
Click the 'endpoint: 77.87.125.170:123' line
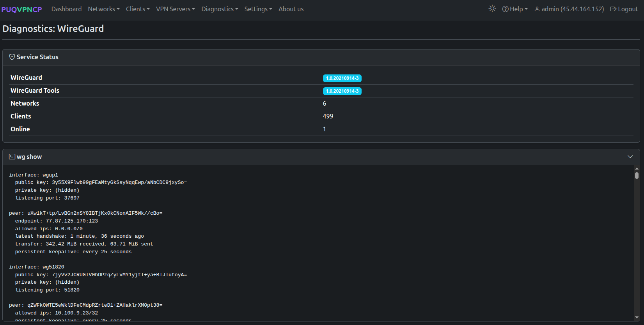(57, 221)
